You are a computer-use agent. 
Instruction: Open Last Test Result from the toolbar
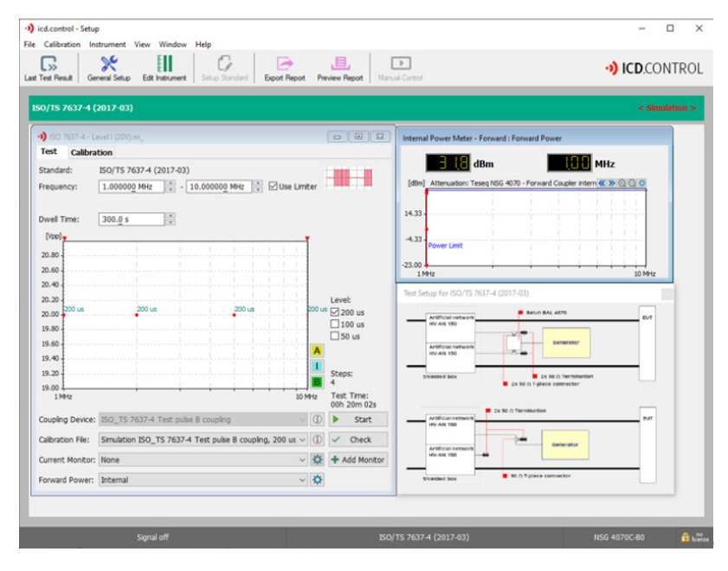(48, 68)
